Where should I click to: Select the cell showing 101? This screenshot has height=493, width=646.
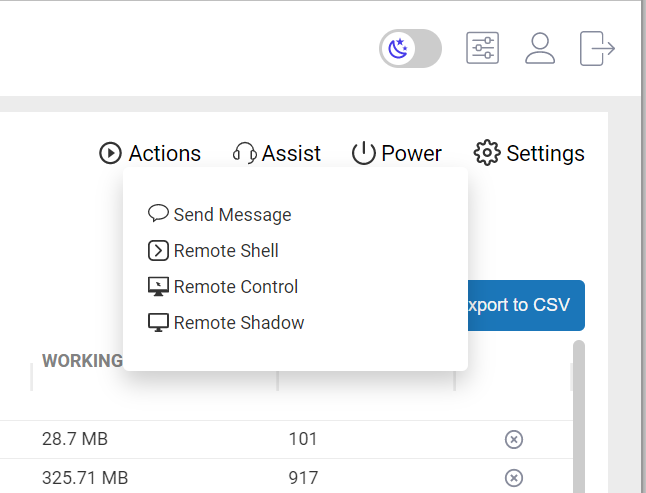tap(303, 439)
